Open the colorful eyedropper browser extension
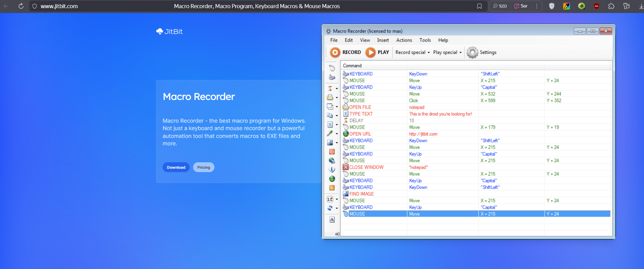The width and height of the screenshot is (644, 269). pos(567,6)
